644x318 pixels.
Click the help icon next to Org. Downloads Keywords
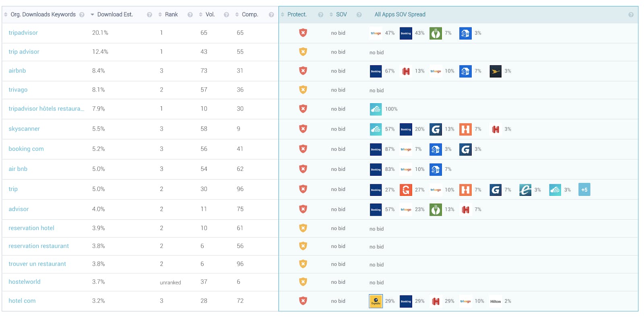pyautogui.click(x=82, y=15)
